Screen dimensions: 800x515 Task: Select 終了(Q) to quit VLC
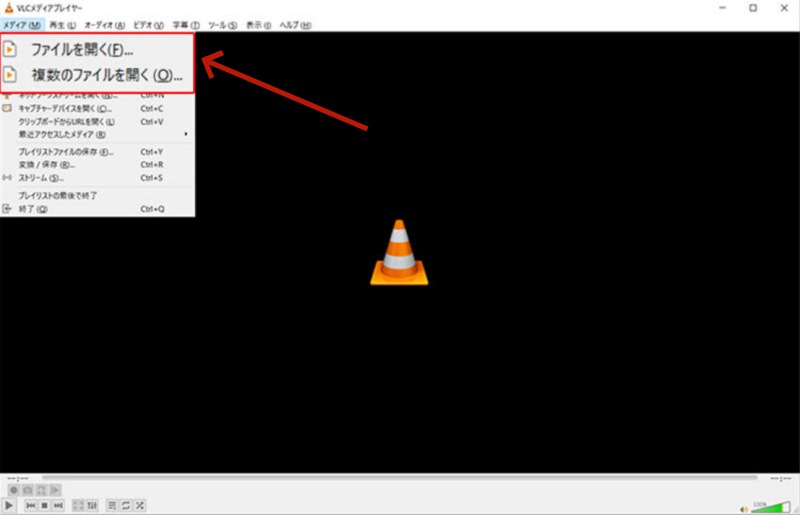click(x=97, y=209)
